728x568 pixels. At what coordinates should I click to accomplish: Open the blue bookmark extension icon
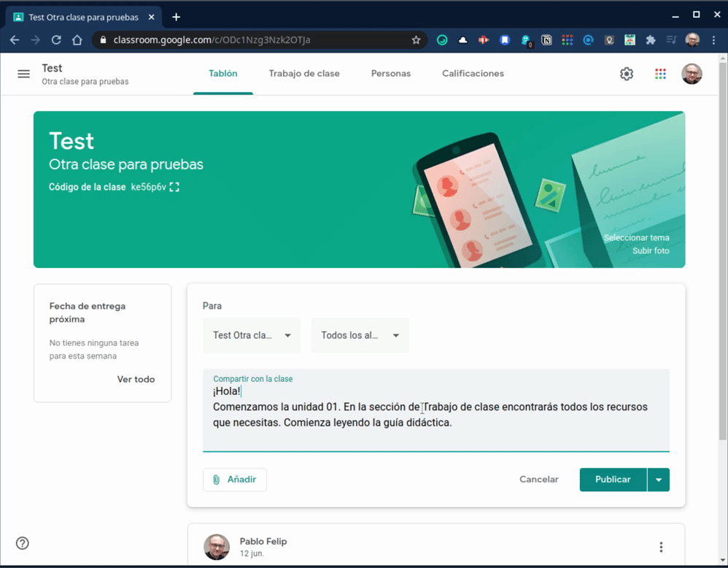point(505,40)
